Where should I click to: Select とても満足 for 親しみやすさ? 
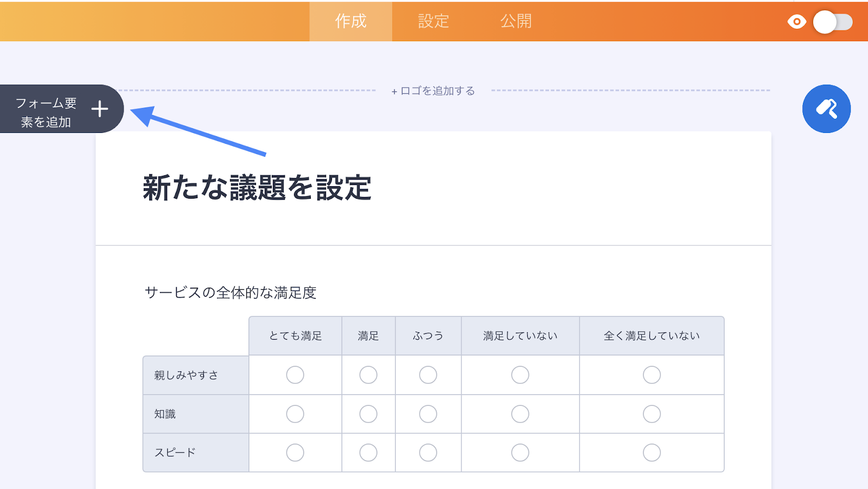coord(295,375)
